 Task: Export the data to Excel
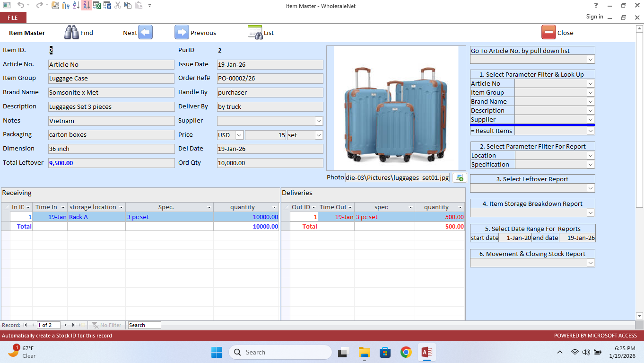point(98,5)
